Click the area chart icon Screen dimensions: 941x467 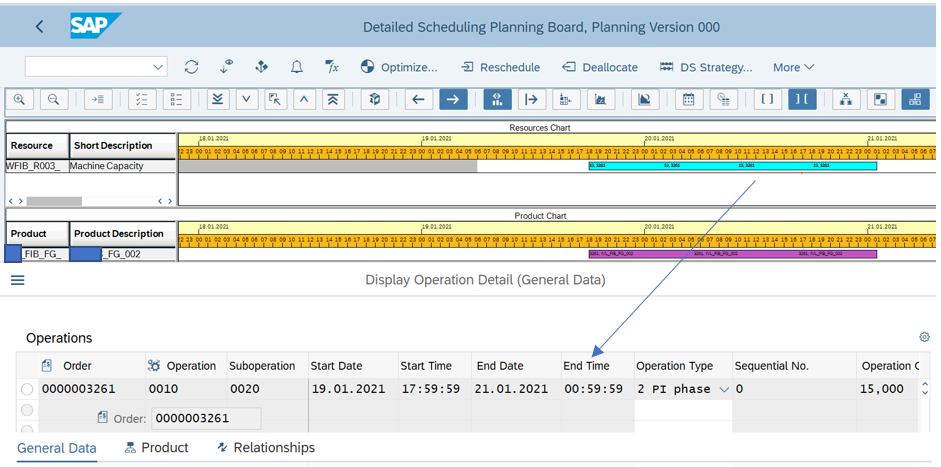tap(645, 100)
